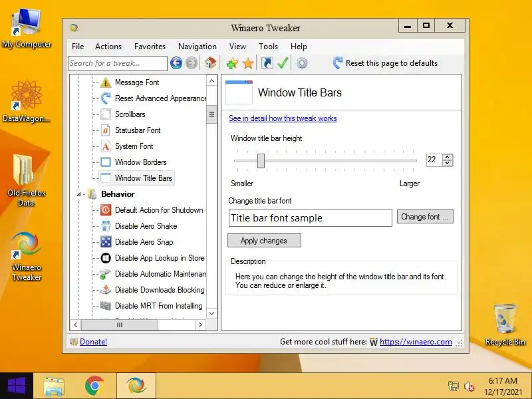Collapse the Behavior category triangle
Screen dimensions: 532x399
tap(78, 194)
